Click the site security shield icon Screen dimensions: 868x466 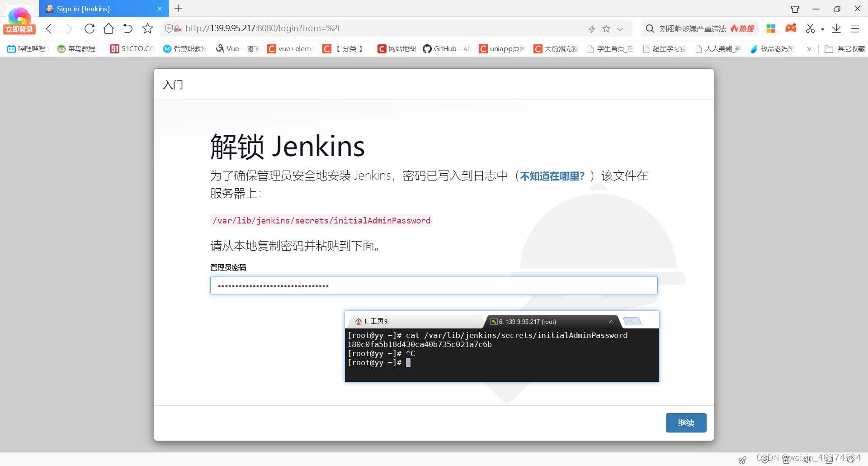tap(169, 29)
